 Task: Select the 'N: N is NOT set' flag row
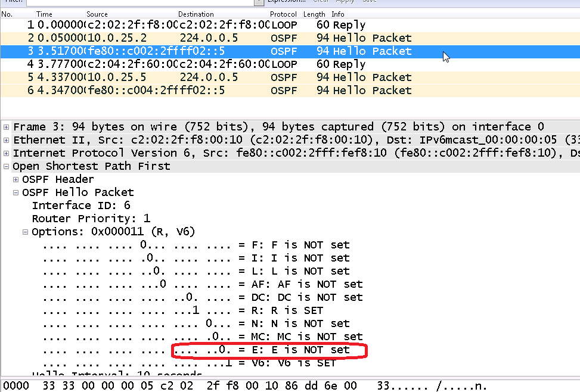196,323
